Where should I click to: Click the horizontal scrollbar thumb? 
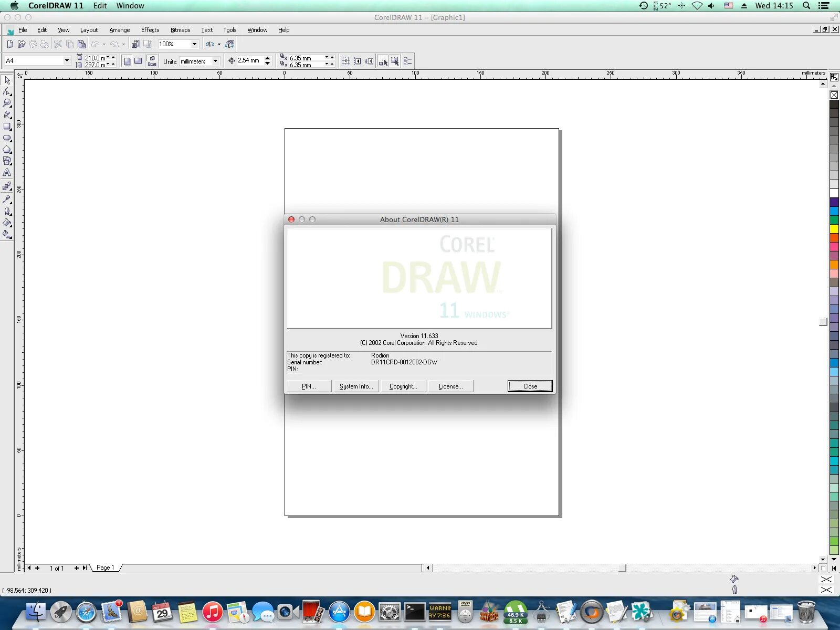(622, 568)
